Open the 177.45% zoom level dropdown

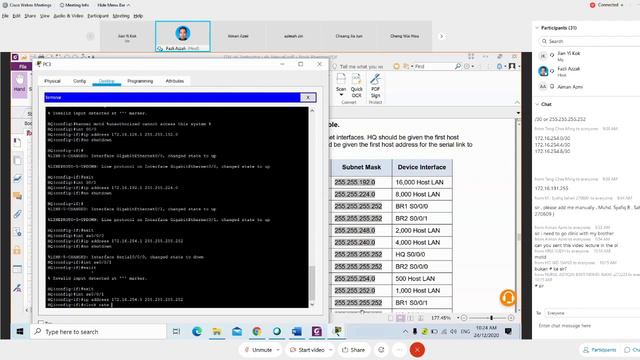pos(458,318)
